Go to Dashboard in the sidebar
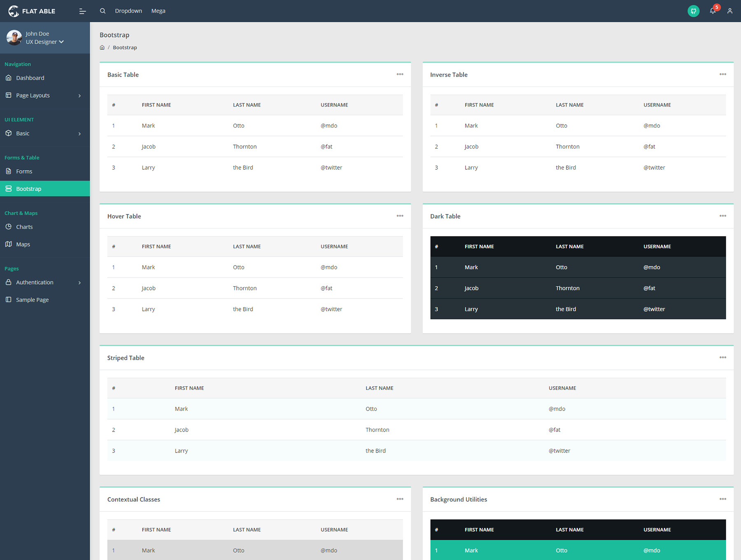741x560 pixels. click(x=30, y=78)
